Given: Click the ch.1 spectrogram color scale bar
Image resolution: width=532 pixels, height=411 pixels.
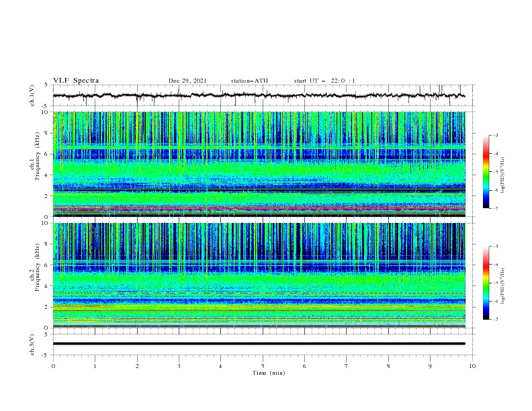Looking at the screenshot, I should pos(486,172).
